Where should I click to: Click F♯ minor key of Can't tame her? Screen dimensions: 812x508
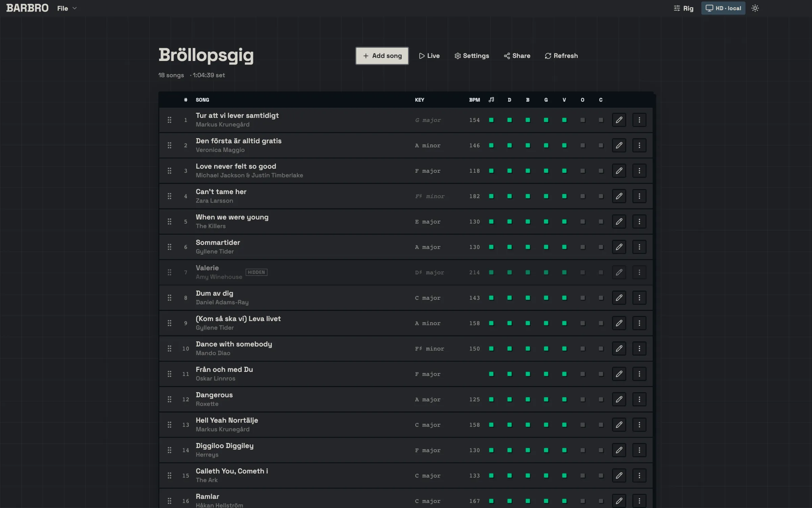430,196
